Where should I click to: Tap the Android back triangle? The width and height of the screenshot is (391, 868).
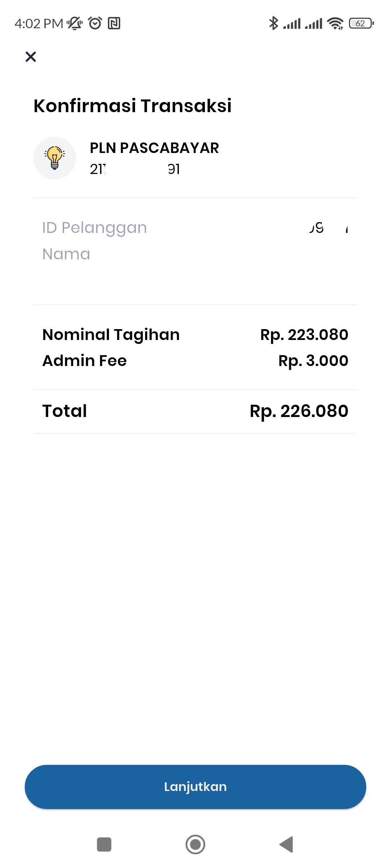pyautogui.click(x=286, y=844)
